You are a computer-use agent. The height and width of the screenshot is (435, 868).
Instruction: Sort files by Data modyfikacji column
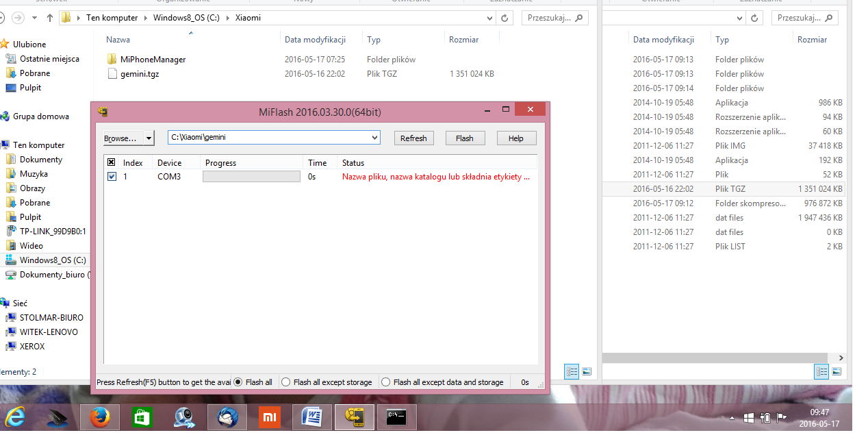pyautogui.click(x=315, y=40)
